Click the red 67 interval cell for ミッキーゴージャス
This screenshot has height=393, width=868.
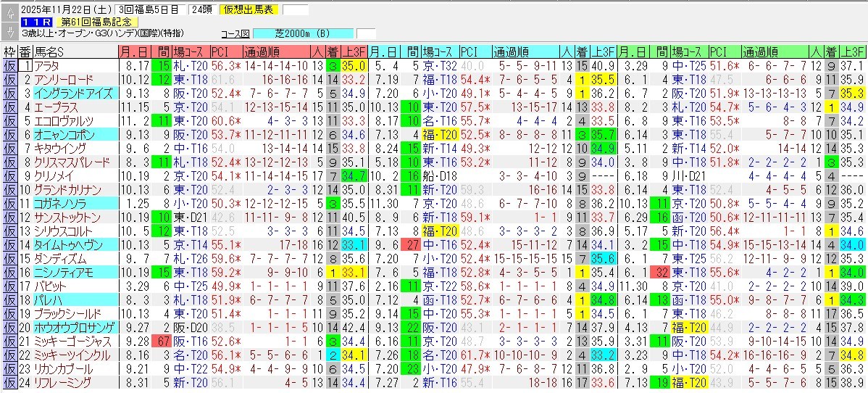click(x=162, y=341)
